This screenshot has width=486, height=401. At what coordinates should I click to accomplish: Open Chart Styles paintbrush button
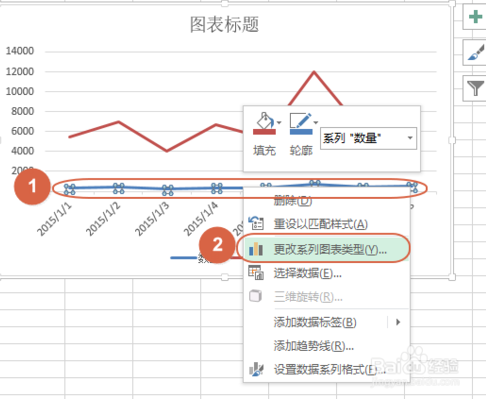(x=475, y=53)
